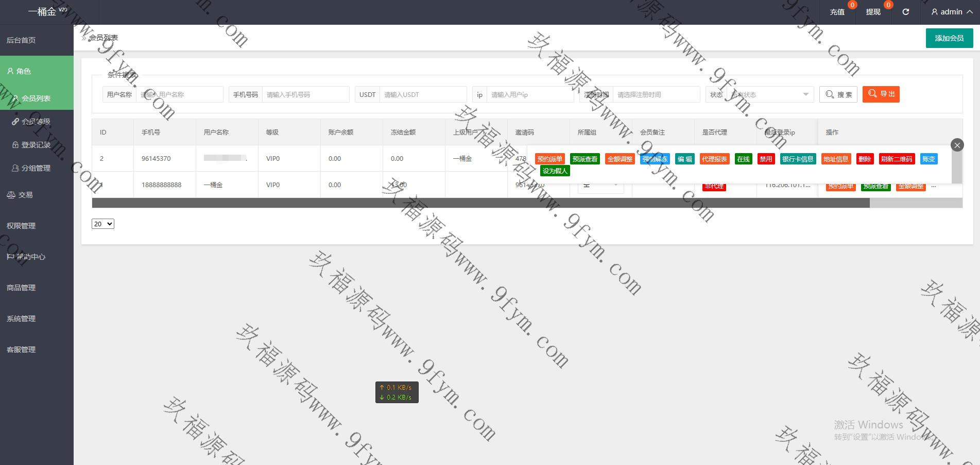Click 添加会员 to add a member
The width and height of the screenshot is (980, 465).
click(x=949, y=38)
